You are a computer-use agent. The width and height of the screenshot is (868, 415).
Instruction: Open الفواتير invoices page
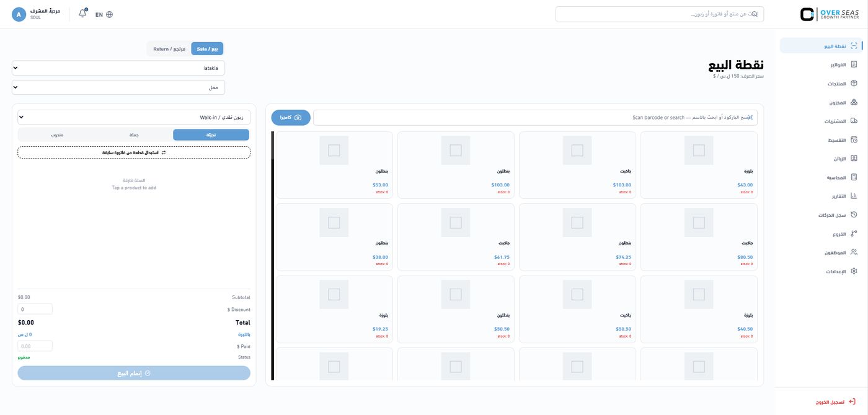point(821,64)
